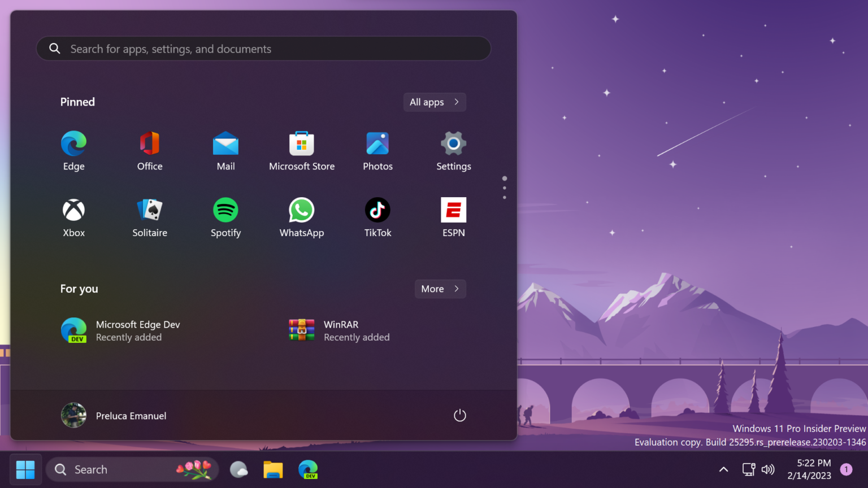Open the power options menu
The height and width of the screenshot is (488, 868).
459,415
